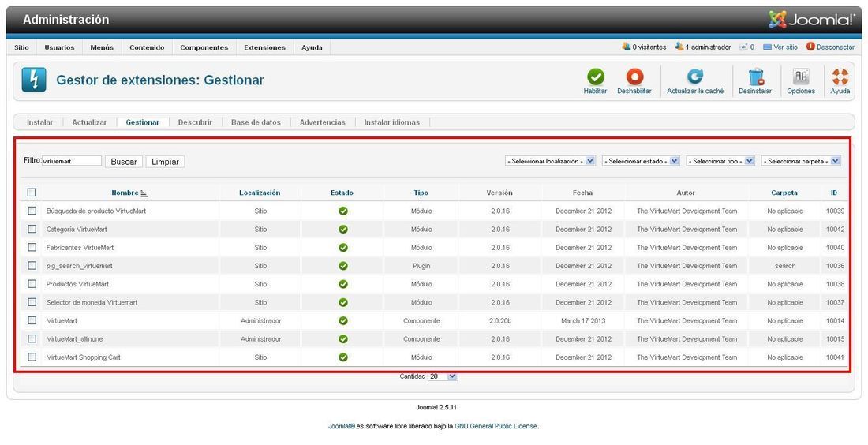
Task: Open the Contenido menu
Action: click(147, 47)
